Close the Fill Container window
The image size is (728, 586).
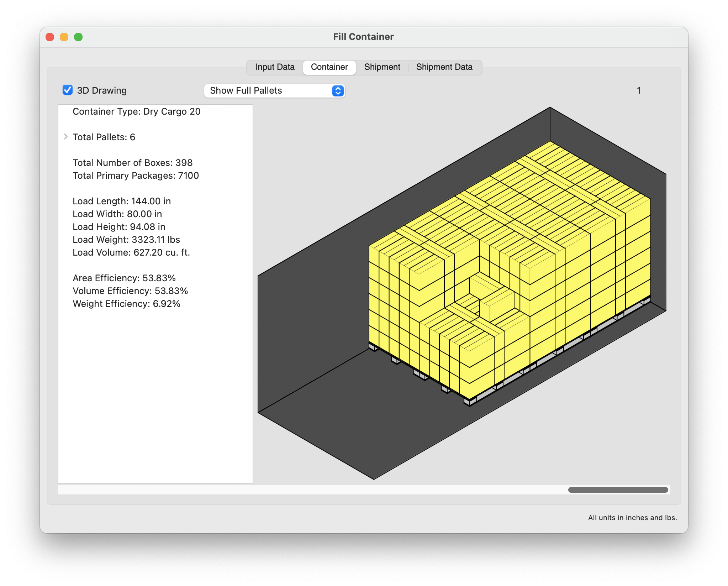tap(50, 37)
